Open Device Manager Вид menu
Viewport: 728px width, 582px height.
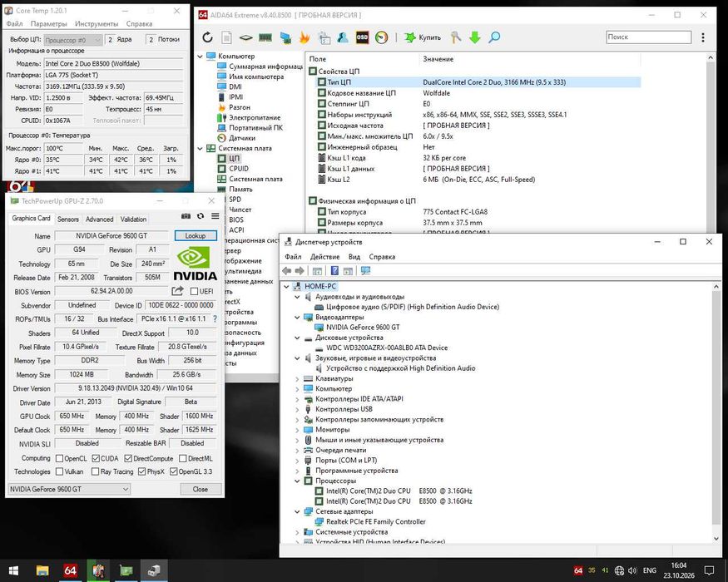click(354, 257)
